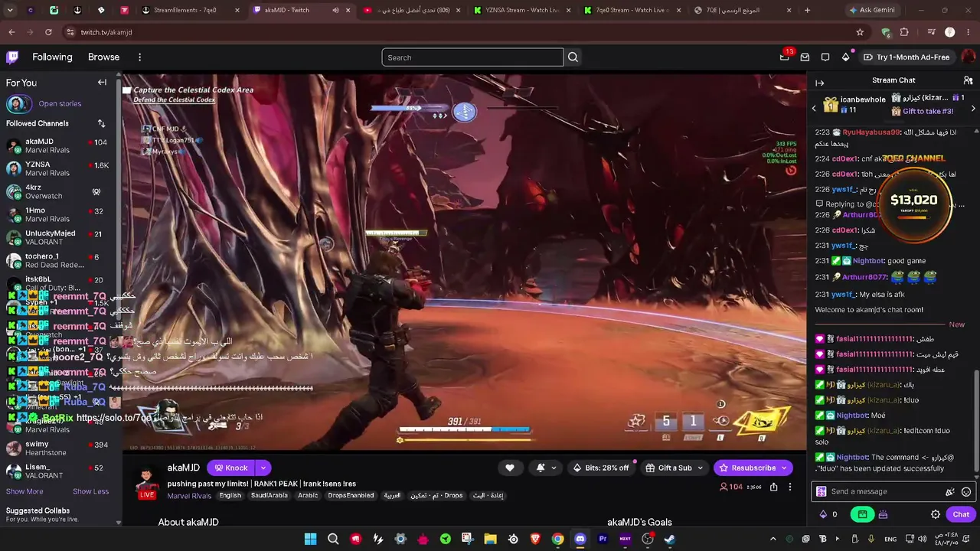Open Steam from the taskbar
This screenshot has width=980, height=551.
tap(670, 539)
